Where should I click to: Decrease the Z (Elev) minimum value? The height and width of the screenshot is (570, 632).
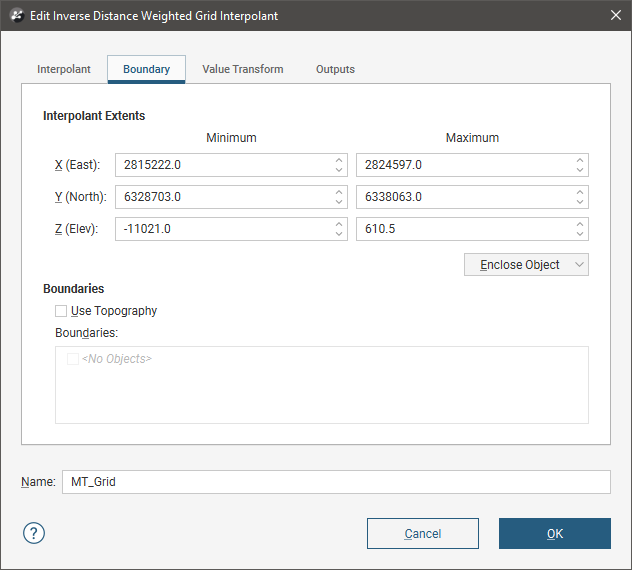pos(338,234)
